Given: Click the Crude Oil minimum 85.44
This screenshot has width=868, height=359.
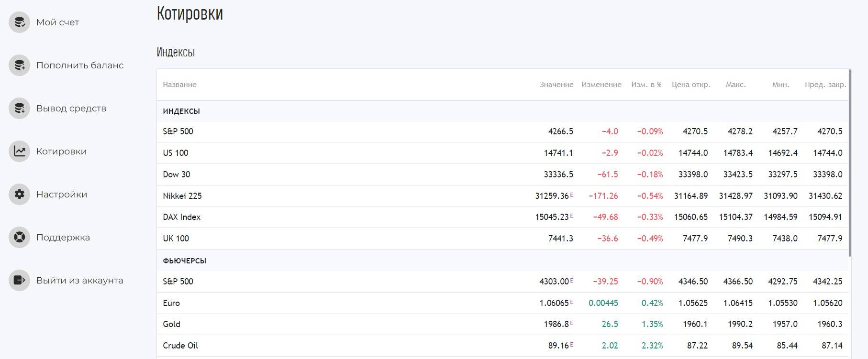Looking at the screenshot, I should (x=787, y=346).
